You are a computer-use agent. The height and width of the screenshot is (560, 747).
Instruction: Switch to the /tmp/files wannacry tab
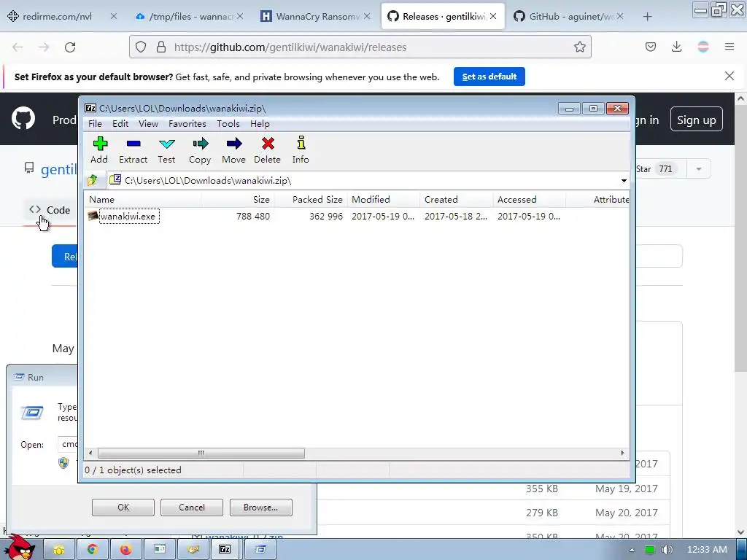(190, 17)
